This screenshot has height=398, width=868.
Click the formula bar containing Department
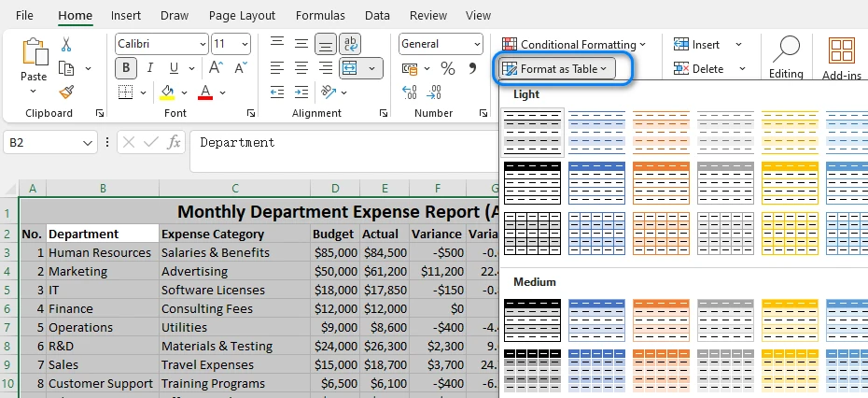[x=344, y=151]
